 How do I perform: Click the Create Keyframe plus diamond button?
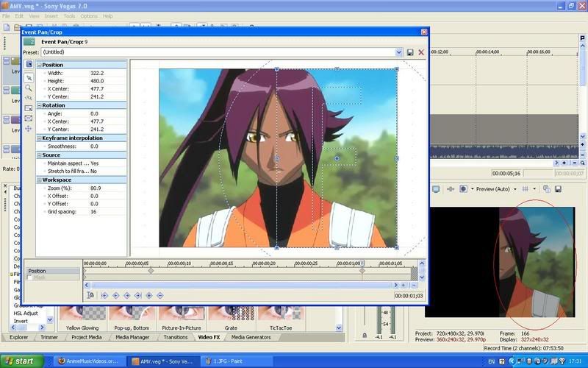[x=149, y=296]
